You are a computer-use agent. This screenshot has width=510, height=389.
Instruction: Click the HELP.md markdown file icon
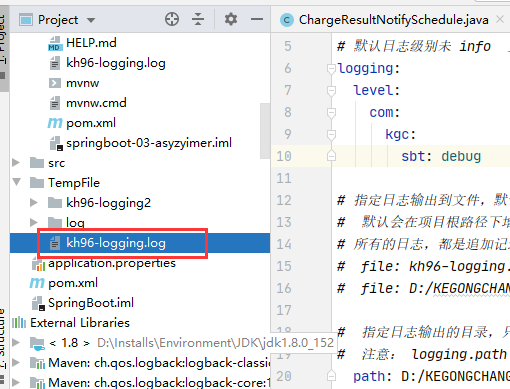[55, 44]
